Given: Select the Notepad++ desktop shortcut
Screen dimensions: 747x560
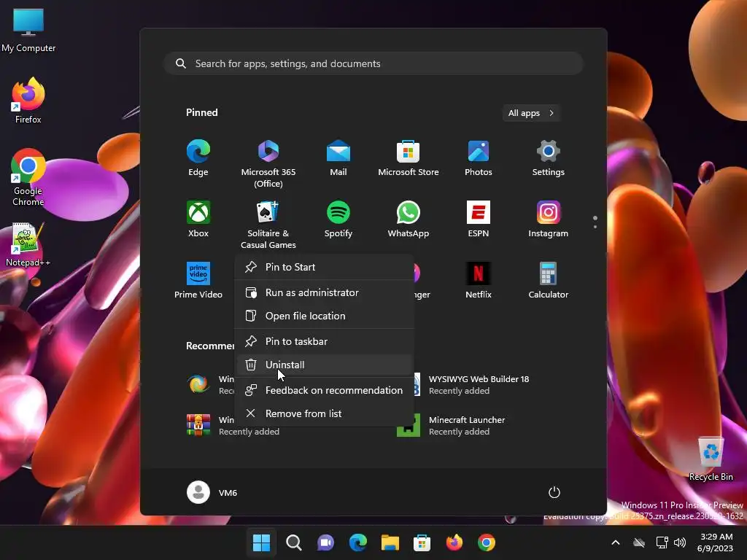Looking at the screenshot, I should coord(28,245).
